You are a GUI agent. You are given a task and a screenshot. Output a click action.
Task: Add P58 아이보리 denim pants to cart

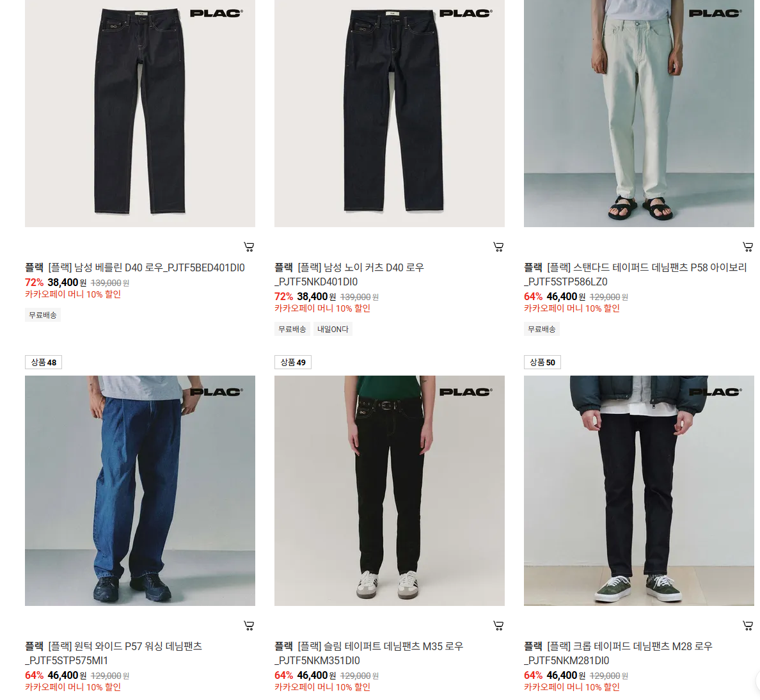pyautogui.click(x=747, y=247)
